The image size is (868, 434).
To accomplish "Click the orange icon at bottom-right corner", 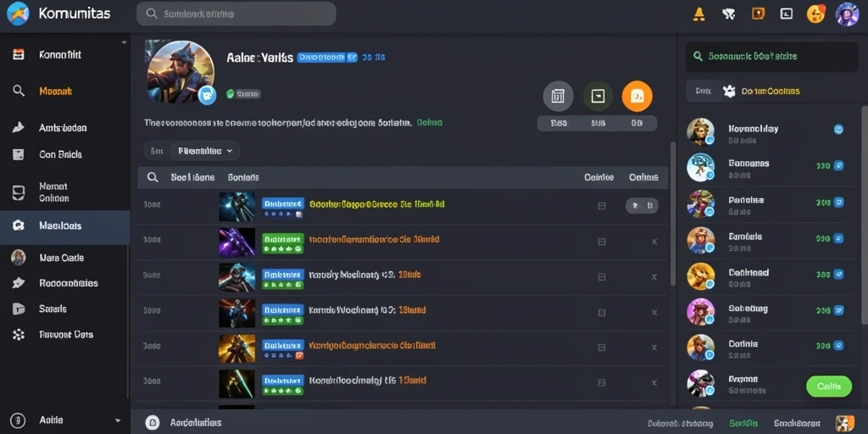I will coord(845,424).
